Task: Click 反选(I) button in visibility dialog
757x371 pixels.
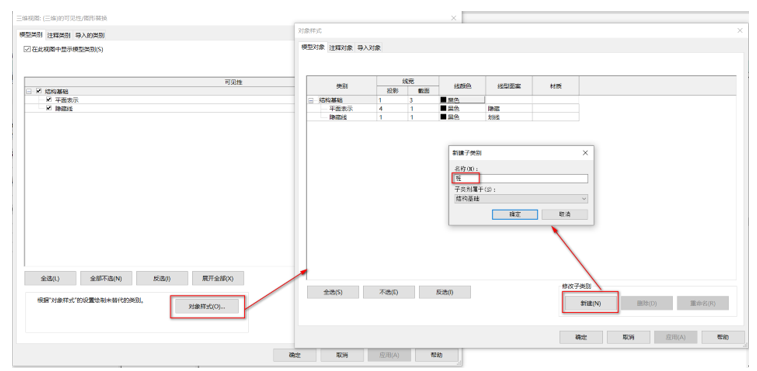Action: click(x=162, y=278)
